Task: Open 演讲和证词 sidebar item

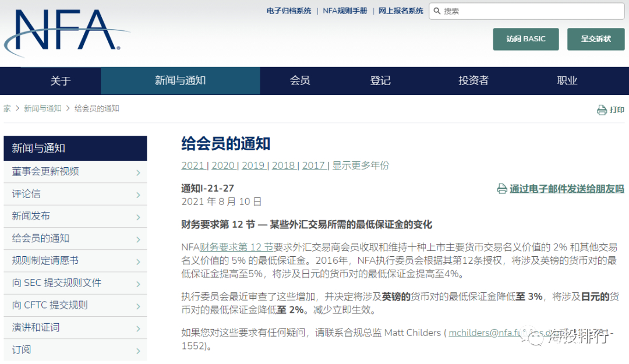Action: (x=75, y=327)
